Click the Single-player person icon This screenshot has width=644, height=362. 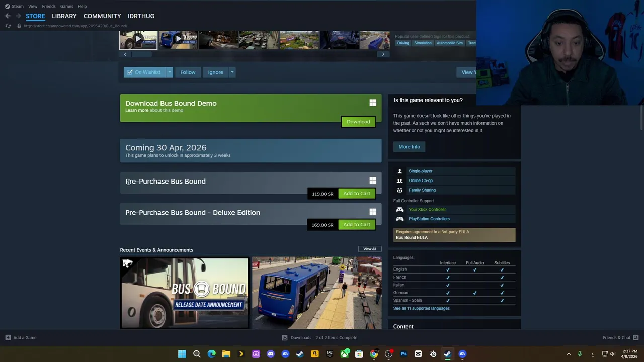[x=400, y=171]
